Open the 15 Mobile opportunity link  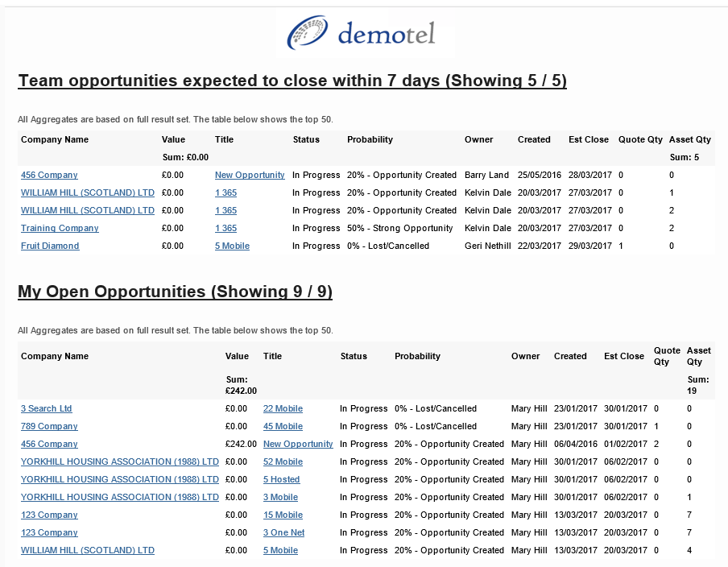coord(283,515)
